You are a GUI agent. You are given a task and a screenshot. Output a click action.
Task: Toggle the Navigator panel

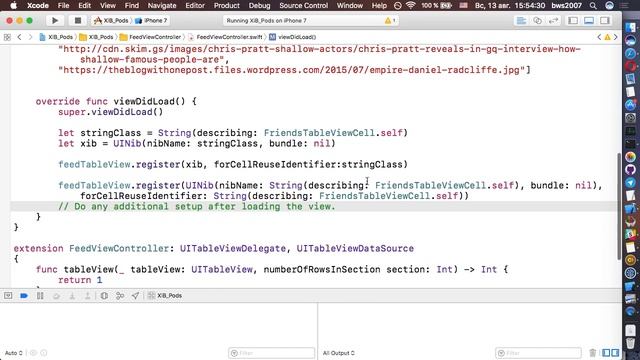(x=573, y=20)
